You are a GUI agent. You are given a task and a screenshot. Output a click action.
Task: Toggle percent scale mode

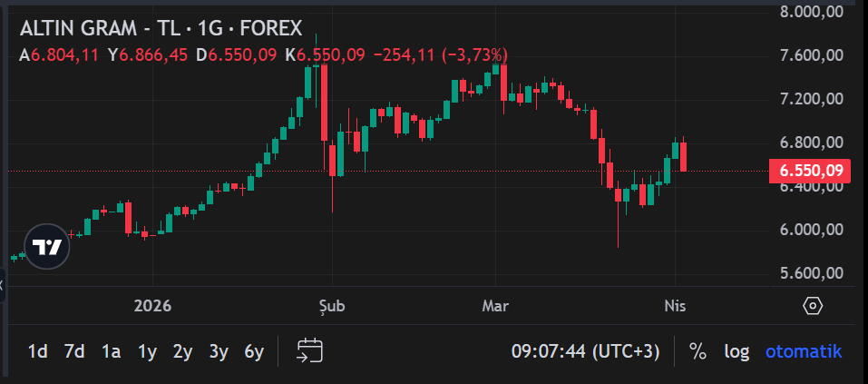pyautogui.click(x=697, y=351)
